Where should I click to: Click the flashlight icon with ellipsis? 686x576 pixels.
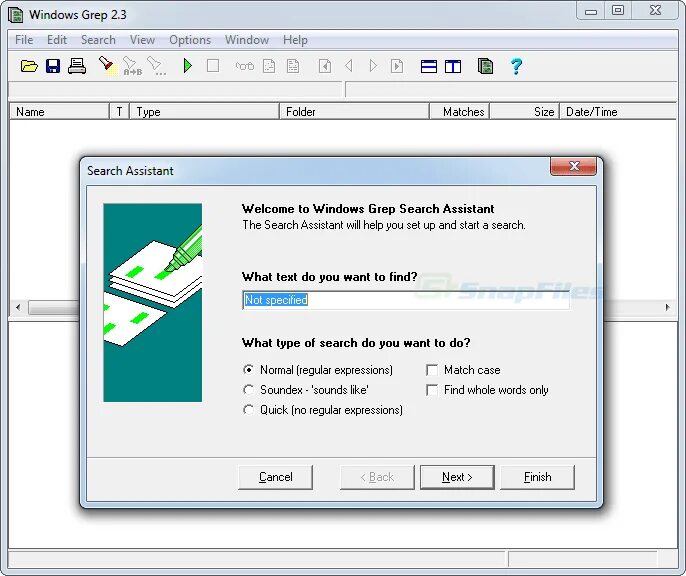click(x=156, y=66)
